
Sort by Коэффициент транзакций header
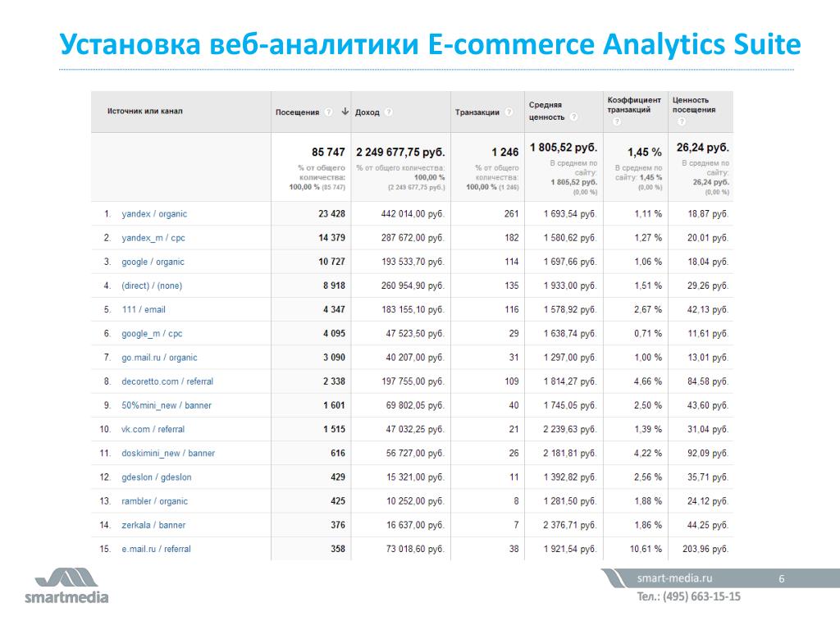(634, 105)
